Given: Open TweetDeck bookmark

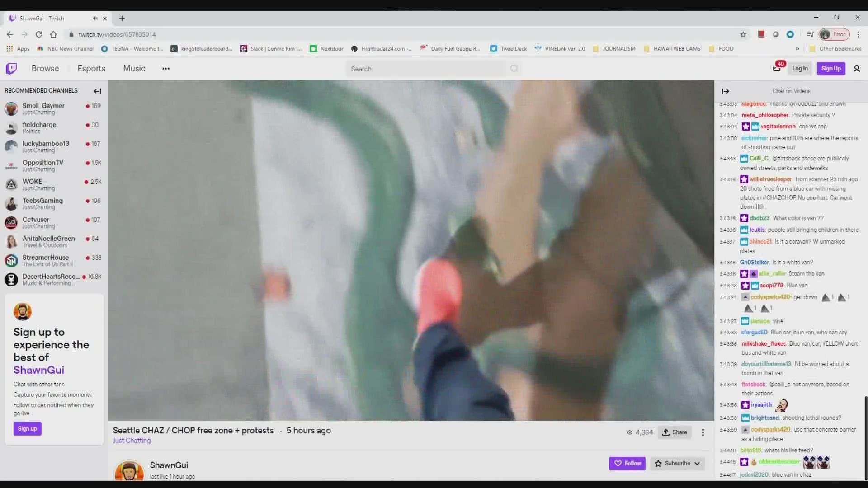Looking at the screenshot, I should (x=508, y=49).
